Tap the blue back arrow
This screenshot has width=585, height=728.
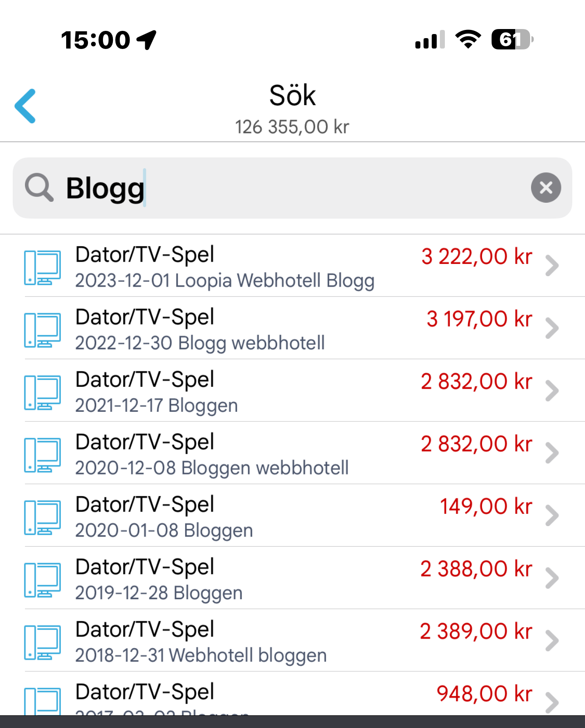(25, 106)
